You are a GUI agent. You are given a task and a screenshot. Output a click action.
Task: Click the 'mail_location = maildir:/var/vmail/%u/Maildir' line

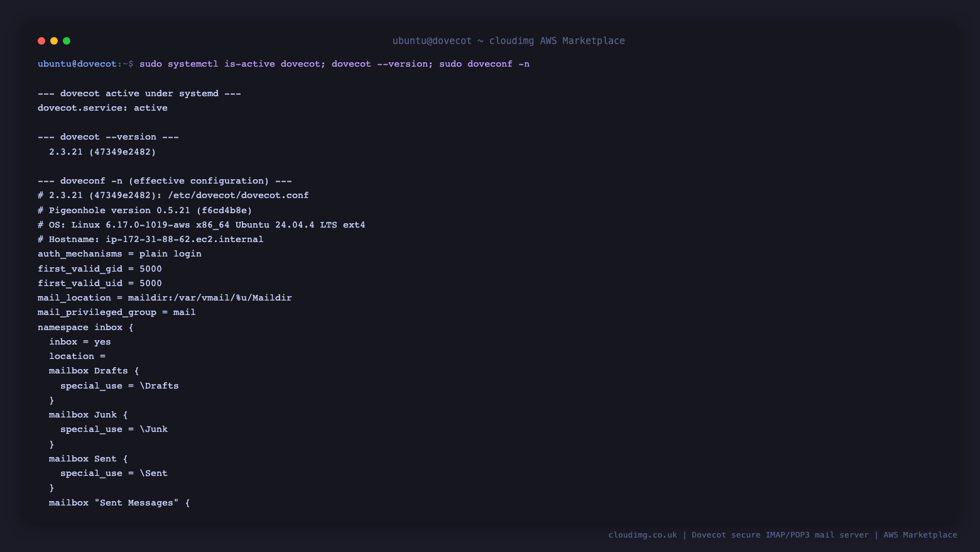click(165, 298)
